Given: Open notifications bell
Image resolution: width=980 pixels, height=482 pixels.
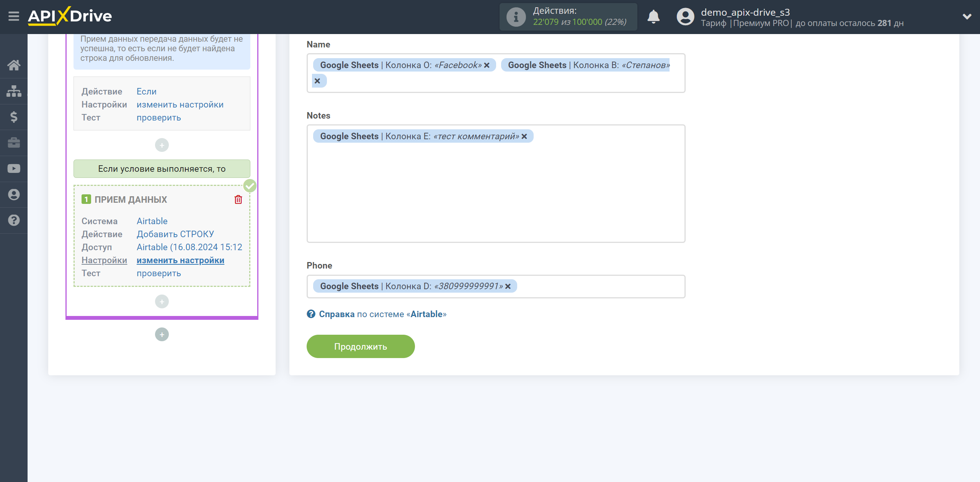Looking at the screenshot, I should tap(653, 16).
